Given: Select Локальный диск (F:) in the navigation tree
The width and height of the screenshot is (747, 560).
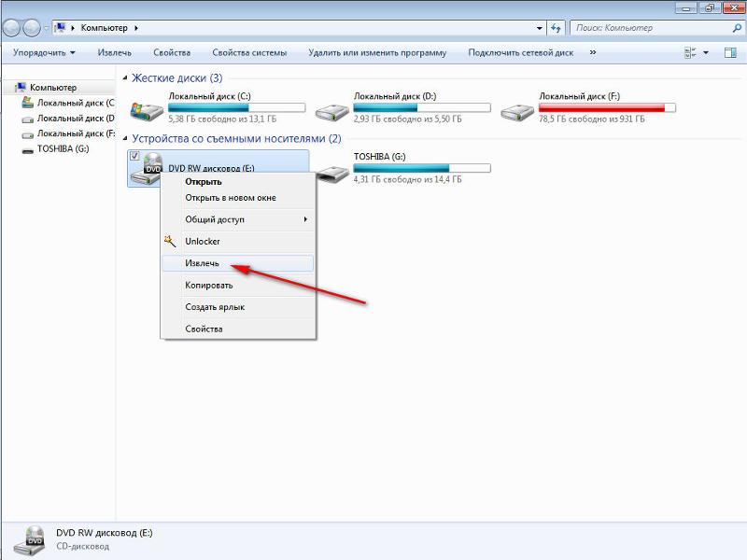Looking at the screenshot, I should (x=77, y=133).
